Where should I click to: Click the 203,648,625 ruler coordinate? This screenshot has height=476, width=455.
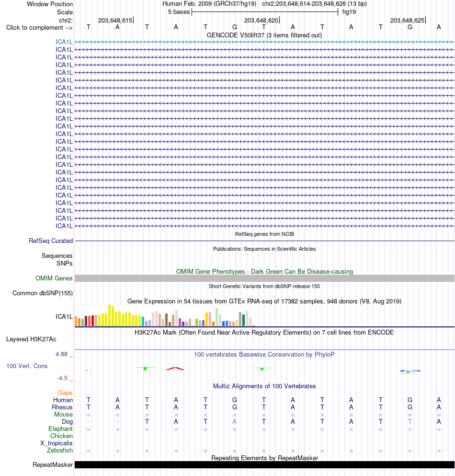pos(407,20)
